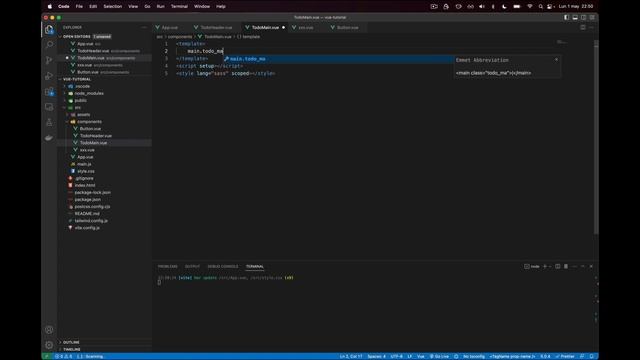Select the Terminal panel tab
Viewport: 640px width, 360px height.
(255, 267)
